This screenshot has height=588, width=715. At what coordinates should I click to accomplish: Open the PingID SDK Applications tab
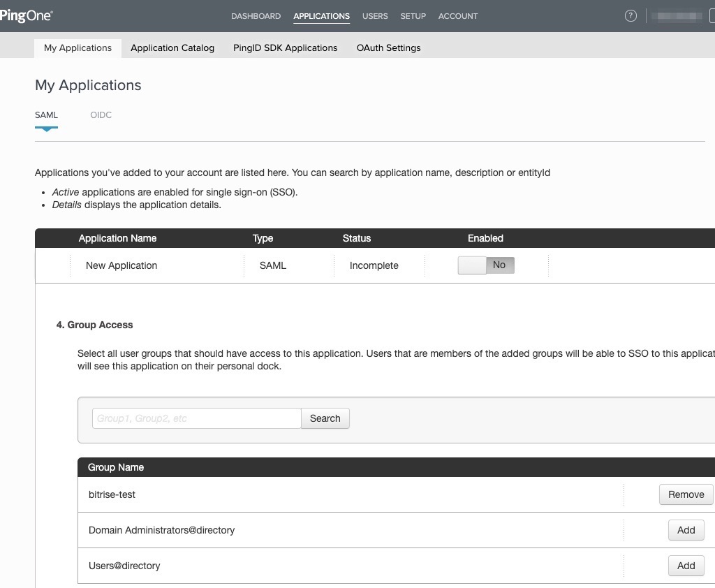(x=285, y=47)
